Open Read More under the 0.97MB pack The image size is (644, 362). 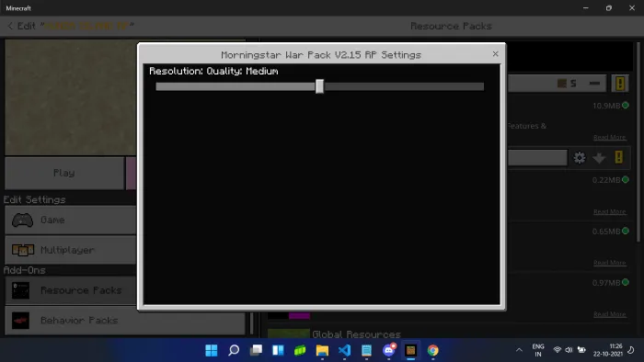tap(609, 314)
